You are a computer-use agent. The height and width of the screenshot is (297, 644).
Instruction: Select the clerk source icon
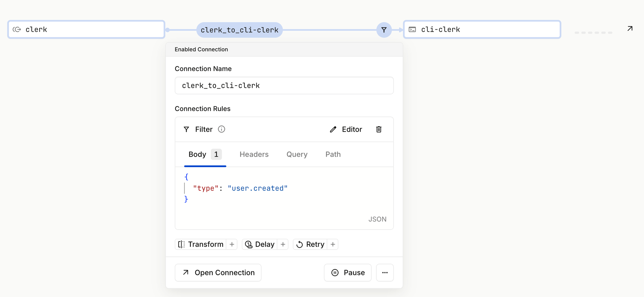click(17, 29)
